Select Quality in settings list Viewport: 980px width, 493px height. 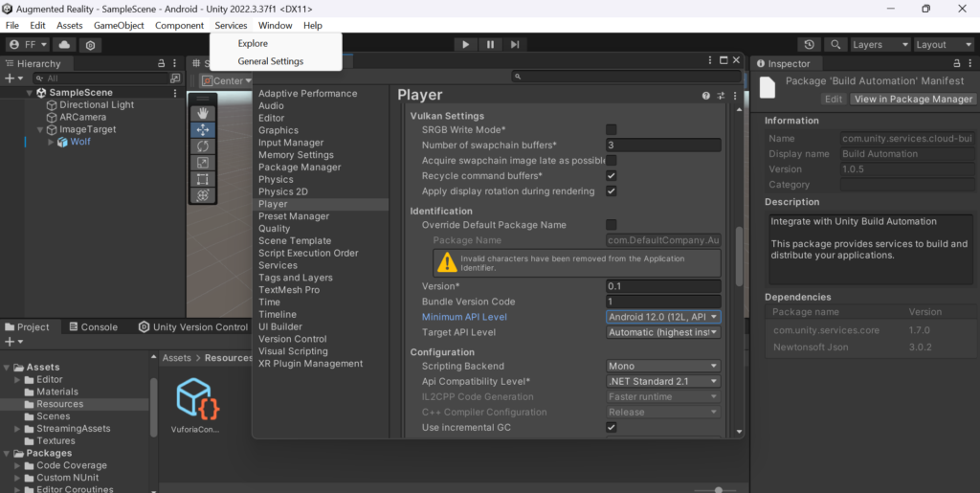coord(275,229)
